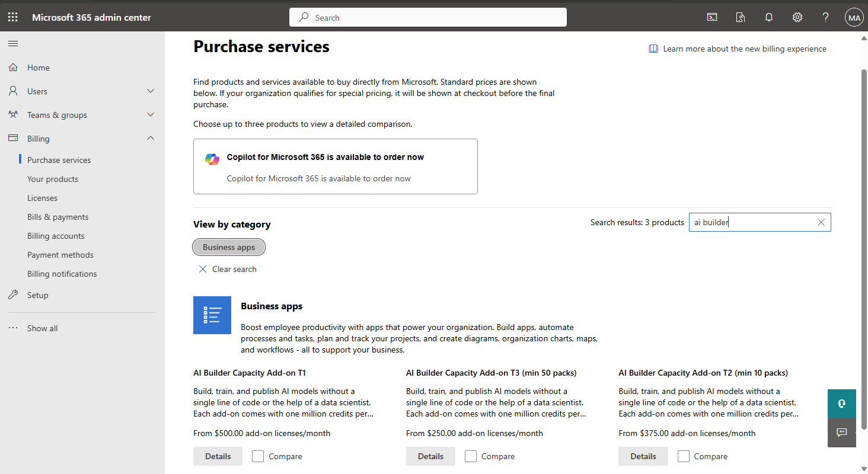
Task: Open the feedback chat bubble widget
Action: pos(842,433)
